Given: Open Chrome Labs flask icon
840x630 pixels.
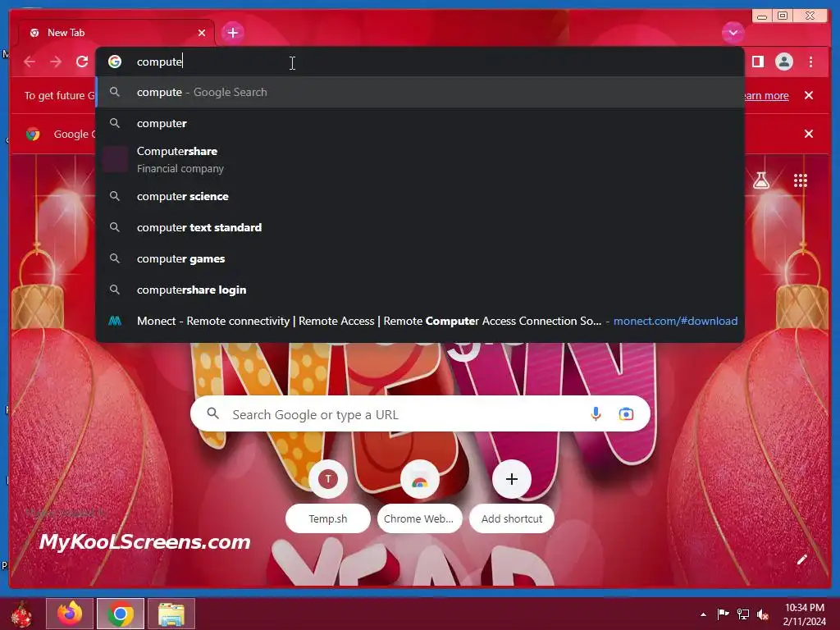Looking at the screenshot, I should (760, 180).
